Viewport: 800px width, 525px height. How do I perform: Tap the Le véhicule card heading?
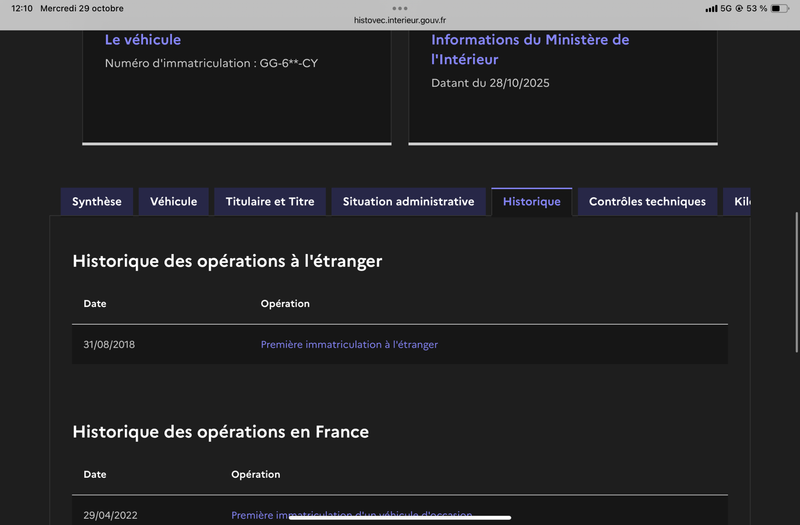click(143, 40)
